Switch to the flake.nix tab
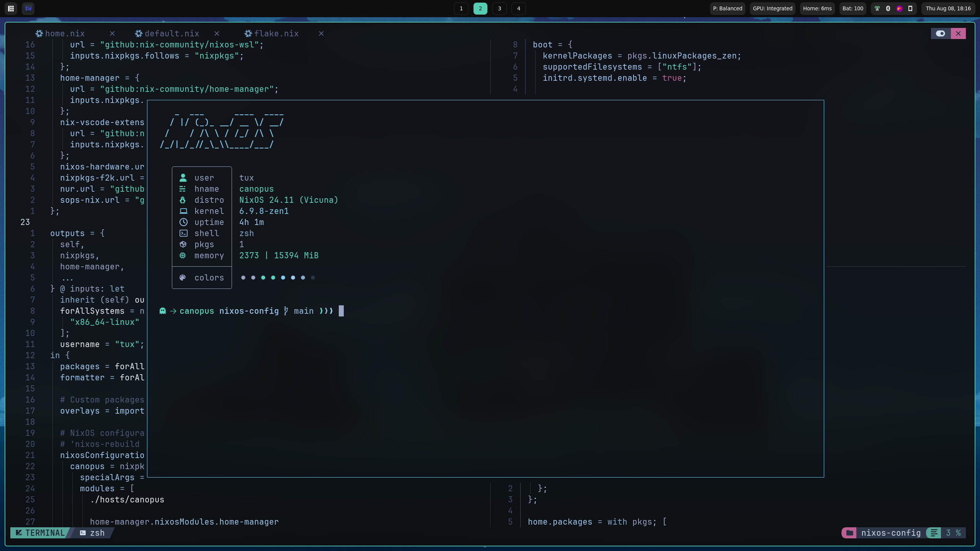Screen dimensions: 980x551 coord(276,34)
